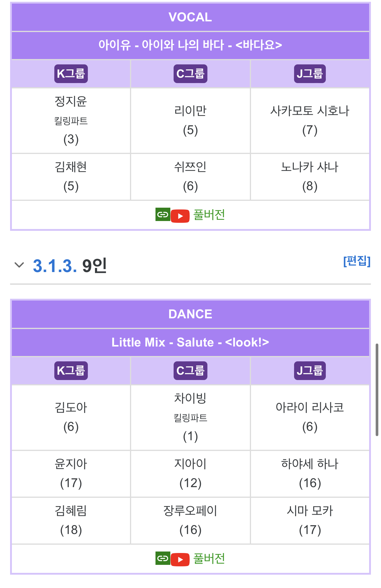The height and width of the screenshot is (588, 381).
Task: Click the 풀버전 link under DANCE table
Action: coord(209,559)
